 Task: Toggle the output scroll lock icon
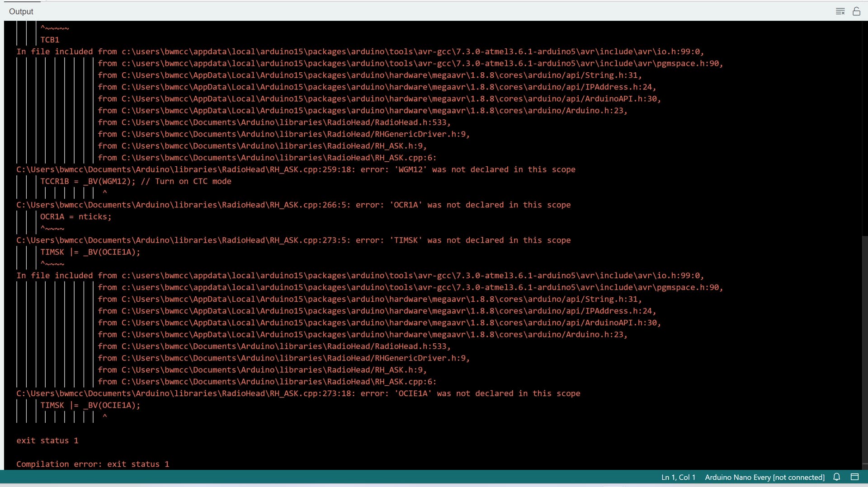click(x=856, y=11)
